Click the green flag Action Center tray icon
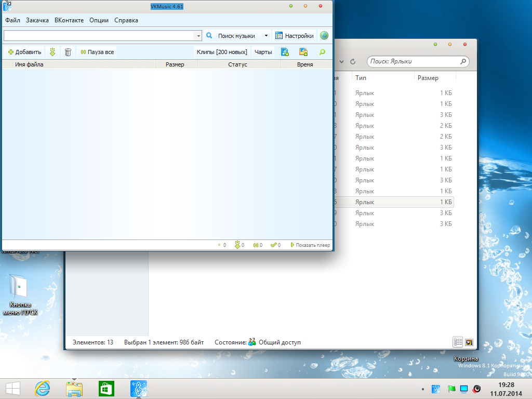Screen dimensions: 532x399 [x=451, y=389]
